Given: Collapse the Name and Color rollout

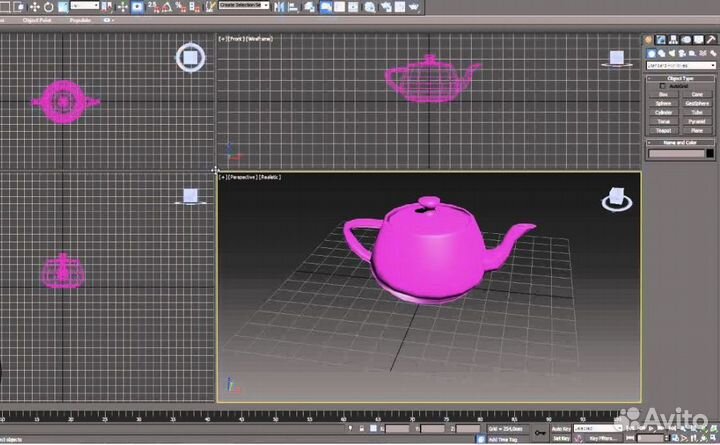Looking at the screenshot, I should click(x=680, y=142).
